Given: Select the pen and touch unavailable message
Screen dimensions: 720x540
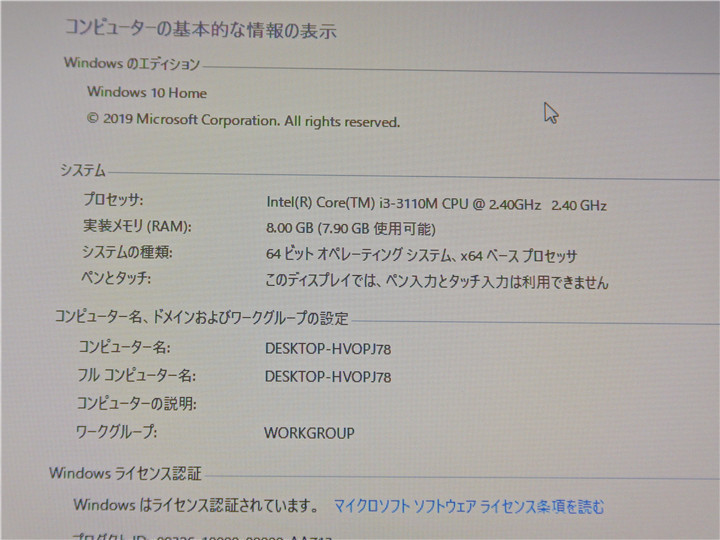Looking at the screenshot, I should pyautogui.click(x=437, y=281).
